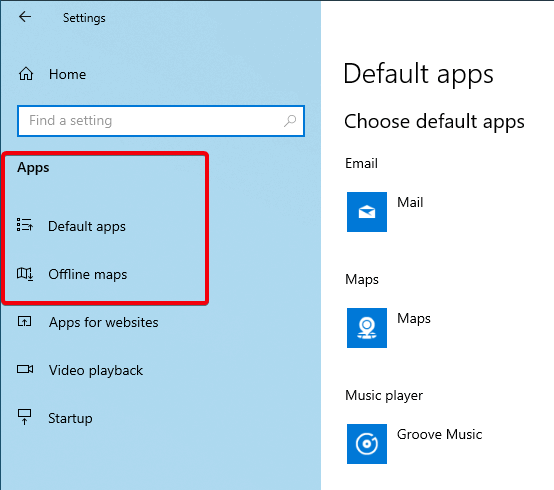The width and height of the screenshot is (554, 490).
Task: Open the Video playback camera icon
Action: [25, 369]
